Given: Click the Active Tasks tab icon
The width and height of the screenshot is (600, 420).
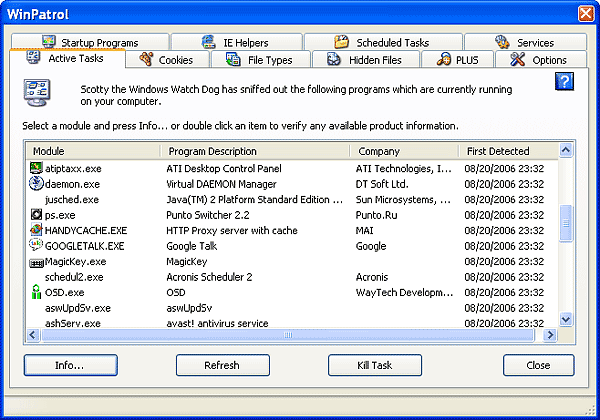Looking at the screenshot, I should coord(33,57).
